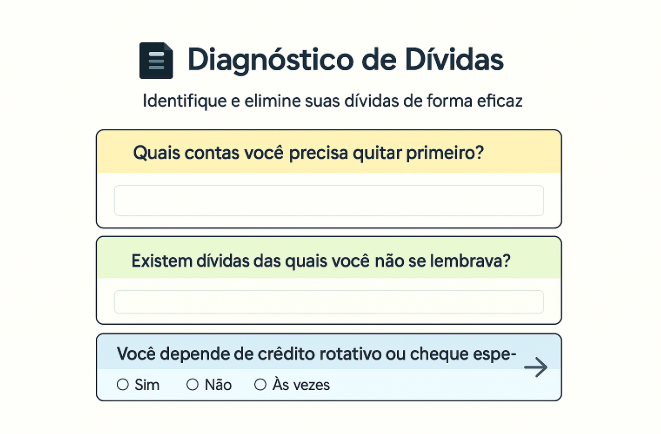Pick the "Às vezes" radio button
This screenshot has width=661, height=434.
260,384
